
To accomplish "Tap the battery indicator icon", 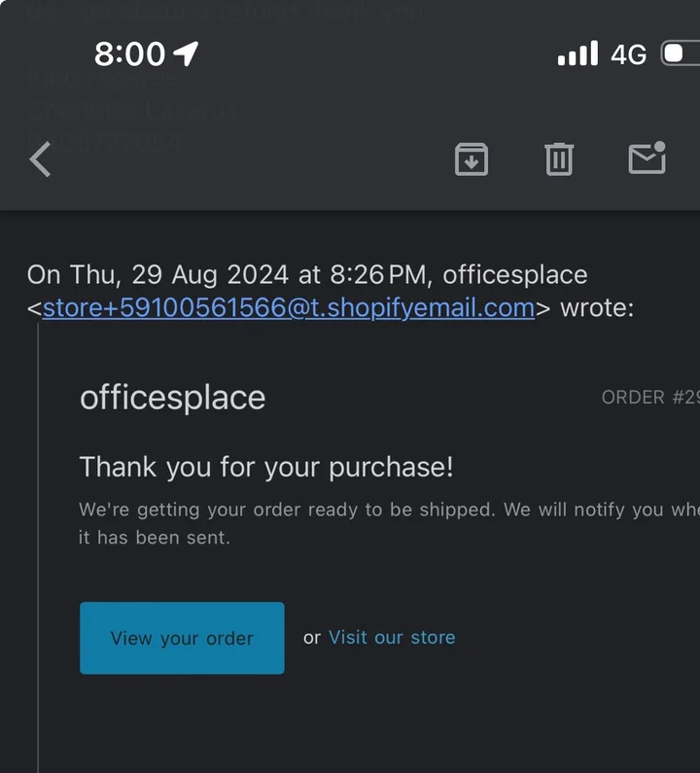I will tap(681, 53).
